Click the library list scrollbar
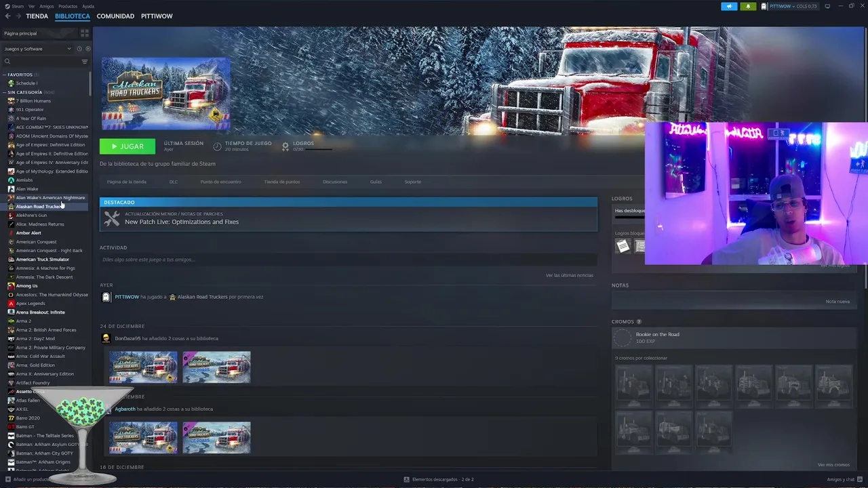Viewport: 868px width, 488px height. (x=90, y=83)
